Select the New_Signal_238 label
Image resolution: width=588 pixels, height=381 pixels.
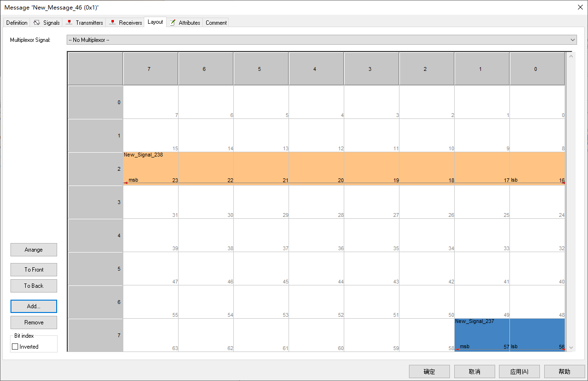(x=143, y=155)
